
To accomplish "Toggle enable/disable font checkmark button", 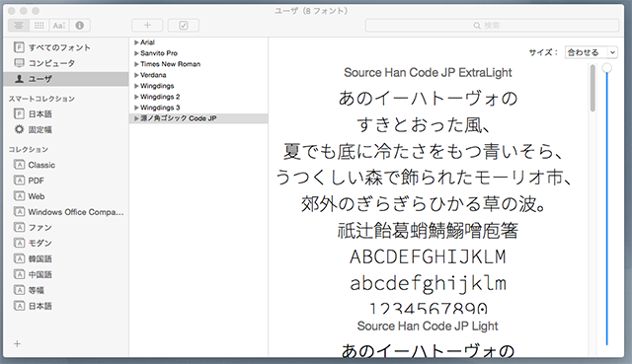I will click(184, 26).
